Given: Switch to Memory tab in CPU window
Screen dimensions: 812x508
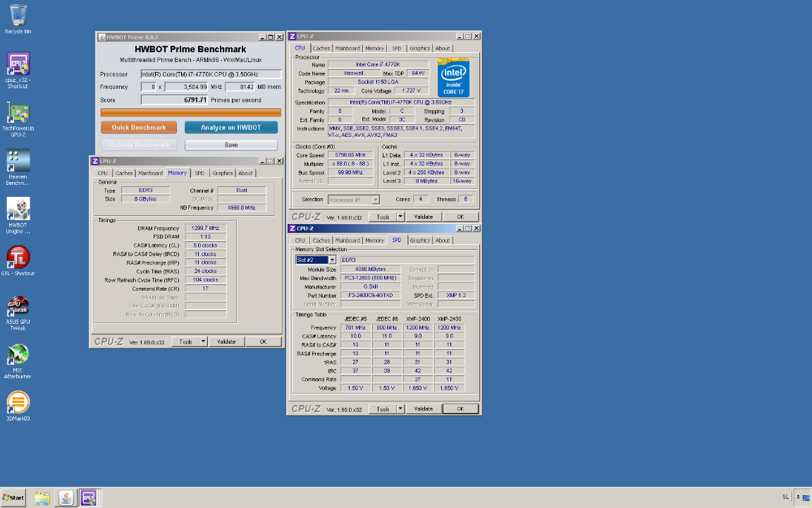Looking at the screenshot, I should (374, 48).
